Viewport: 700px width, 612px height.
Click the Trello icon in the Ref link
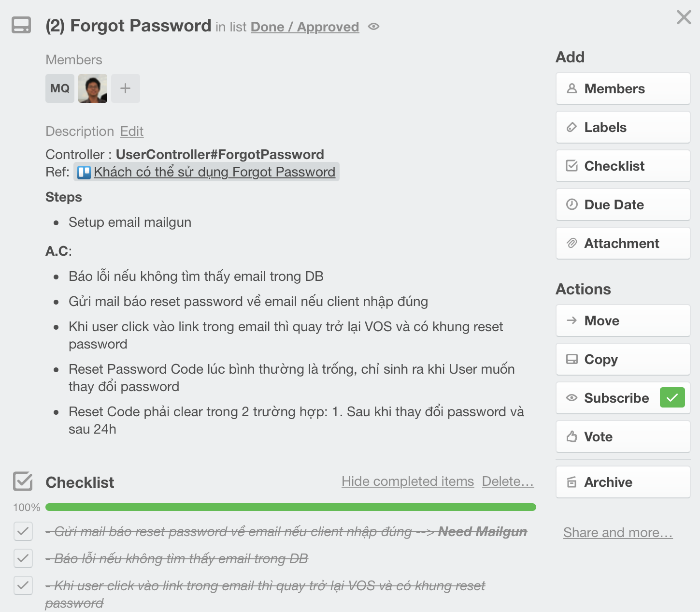84,173
